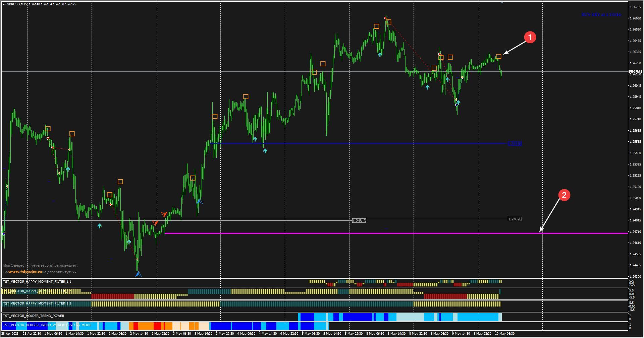The height and width of the screenshot is (338, 644).
Task: Click the GBPUSD,M15 symbol title text
Action: point(17,4)
